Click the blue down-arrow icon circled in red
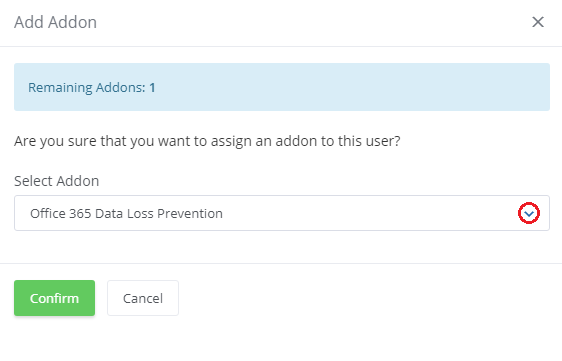The width and height of the screenshot is (562, 361). point(529,213)
